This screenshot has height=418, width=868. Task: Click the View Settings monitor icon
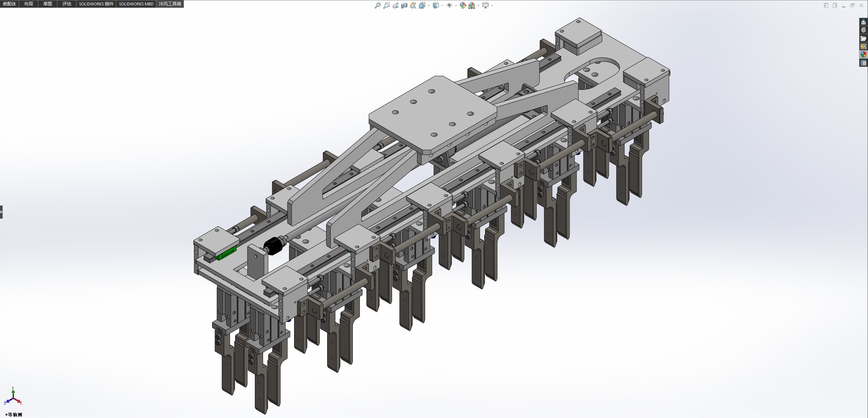[486, 5]
